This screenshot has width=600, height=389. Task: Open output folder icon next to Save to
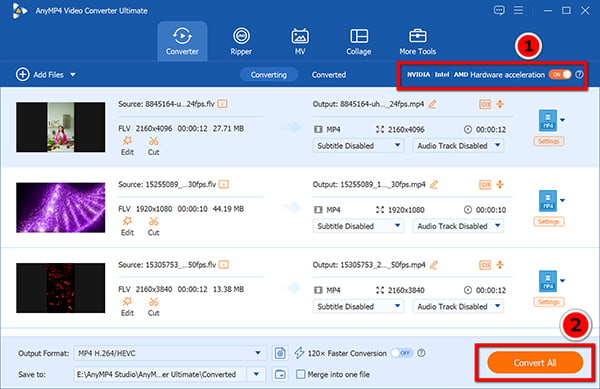tap(280, 374)
